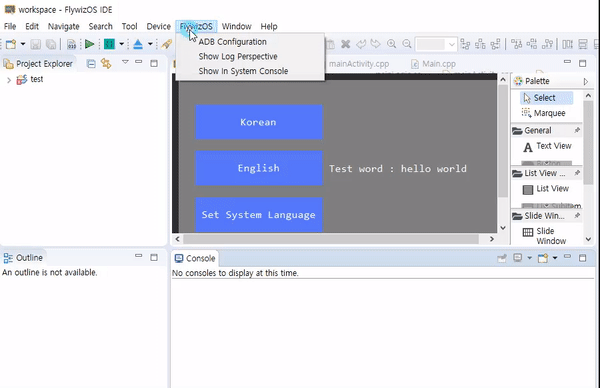Click the blue upload triangle toolbar icon
This screenshot has width=600, height=388.
pos(138,44)
